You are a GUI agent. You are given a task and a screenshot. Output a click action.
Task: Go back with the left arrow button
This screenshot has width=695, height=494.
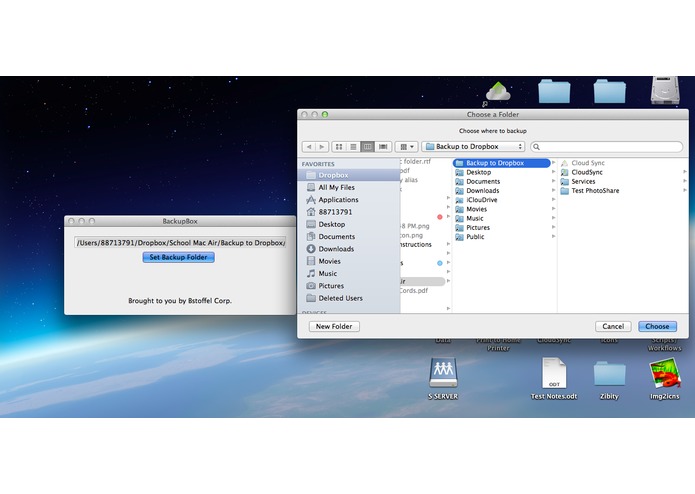[x=309, y=147]
